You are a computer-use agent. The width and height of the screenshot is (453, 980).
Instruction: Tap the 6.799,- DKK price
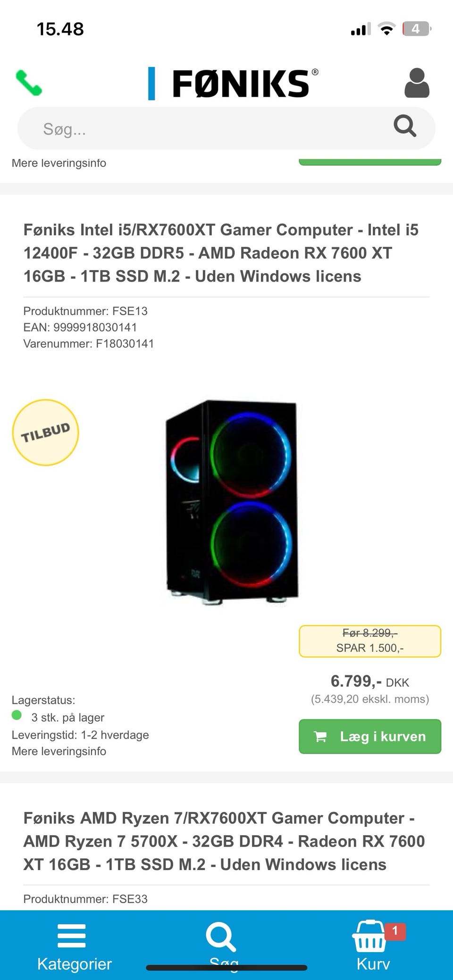click(x=370, y=681)
